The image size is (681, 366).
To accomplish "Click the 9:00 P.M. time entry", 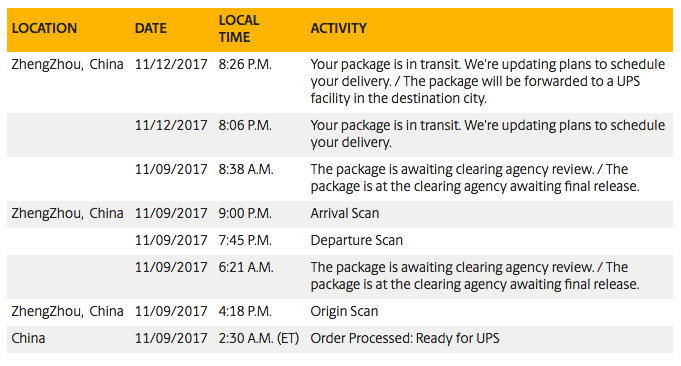I will click(245, 213).
